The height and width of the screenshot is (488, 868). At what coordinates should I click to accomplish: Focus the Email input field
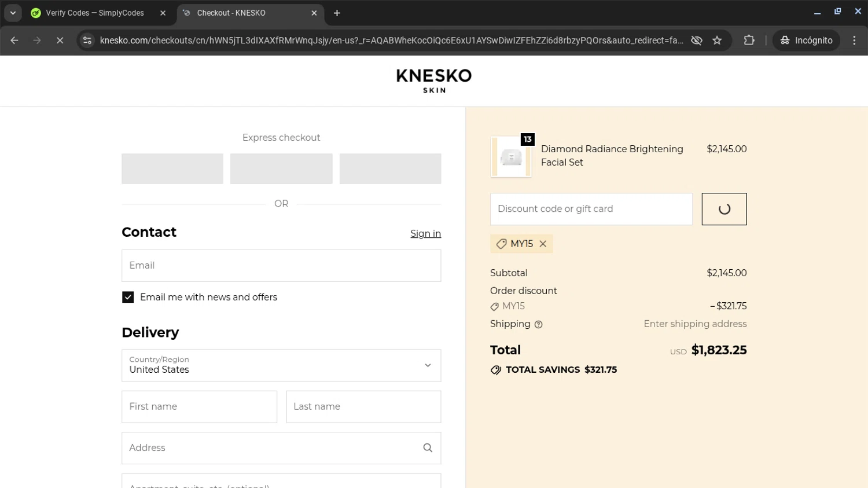point(281,266)
